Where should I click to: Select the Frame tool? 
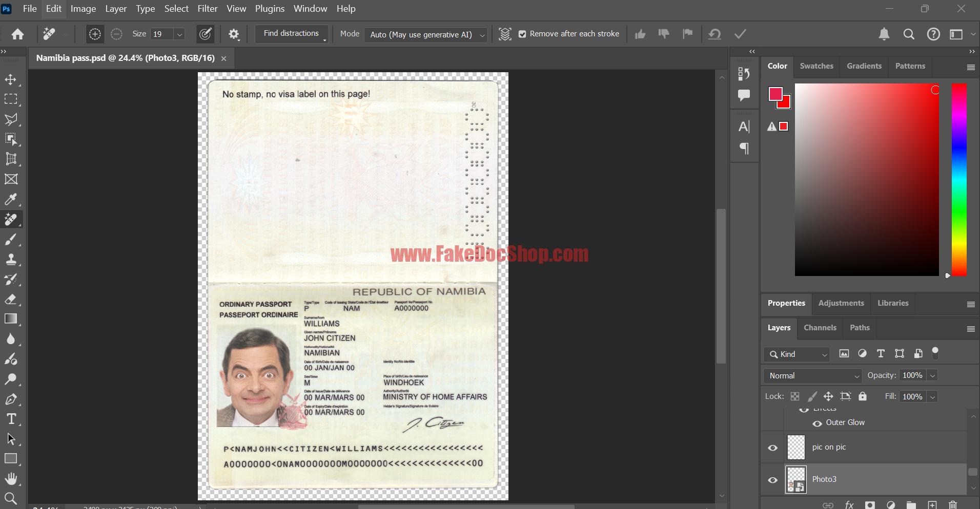11,179
